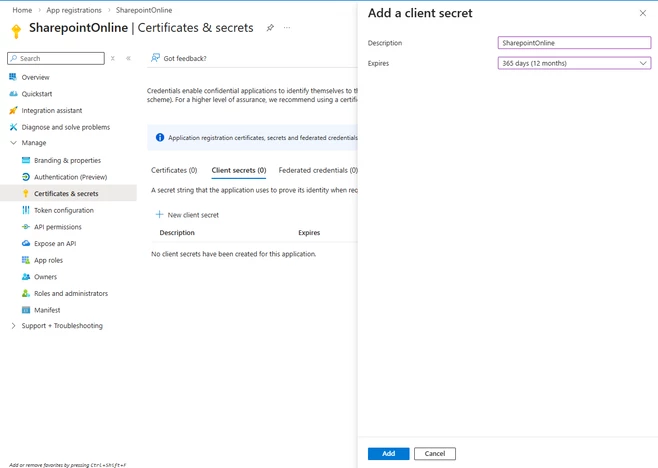Screen dimensions: 658x468
Task: Open Integration assistant menu item
Action: point(52,110)
